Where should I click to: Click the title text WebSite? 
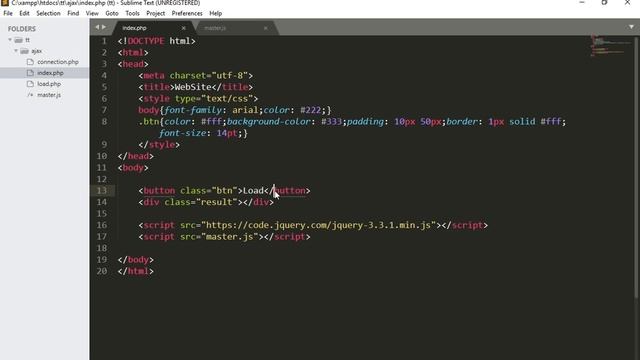coord(193,87)
